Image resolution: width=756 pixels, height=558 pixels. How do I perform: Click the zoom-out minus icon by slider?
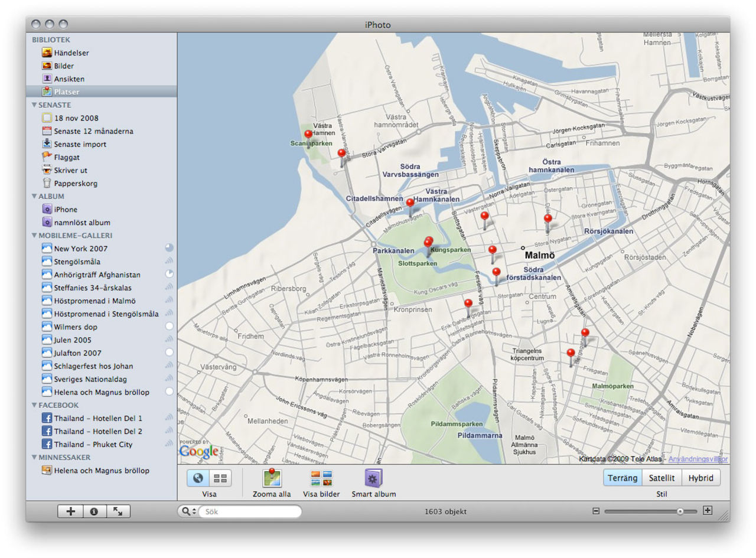(596, 511)
